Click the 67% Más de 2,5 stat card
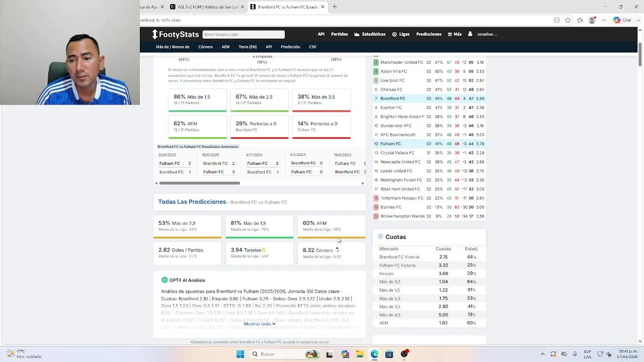Image resolution: width=644 pixels, height=362 pixels. pos(260,100)
